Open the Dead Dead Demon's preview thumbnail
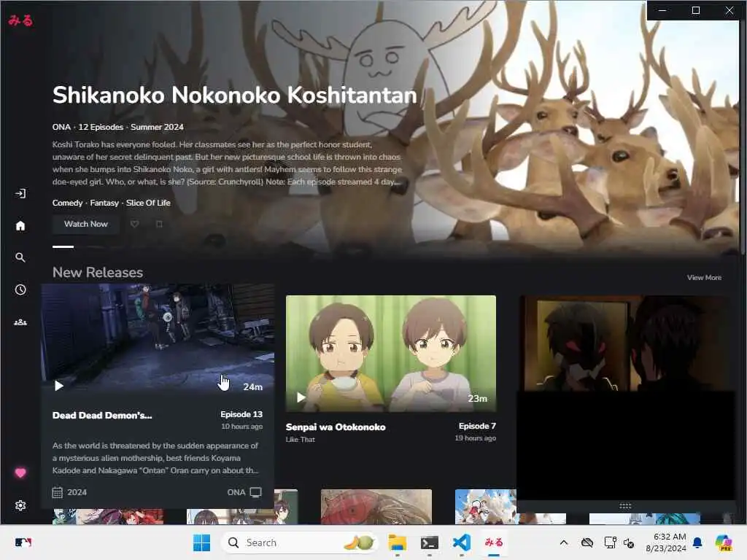 click(x=158, y=338)
